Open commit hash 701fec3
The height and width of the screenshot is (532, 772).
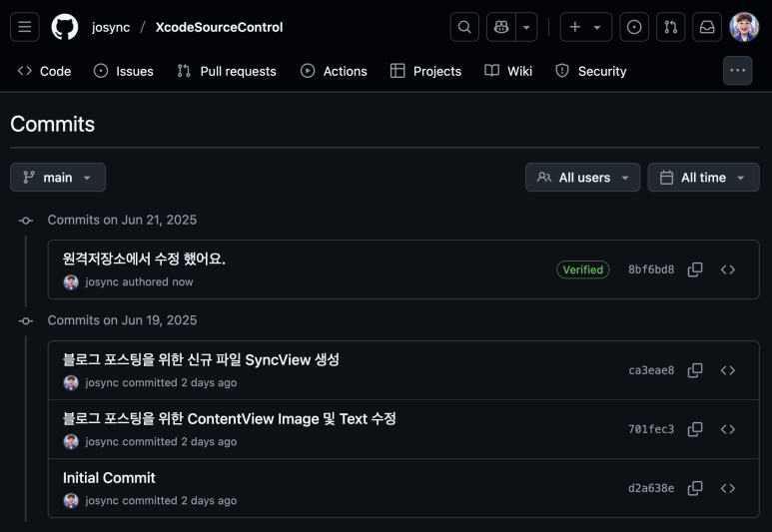tap(651, 429)
